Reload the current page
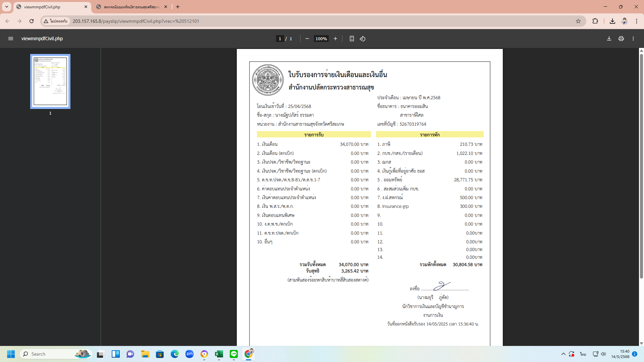Viewport: 644px width, 362px height. tap(32, 21)
